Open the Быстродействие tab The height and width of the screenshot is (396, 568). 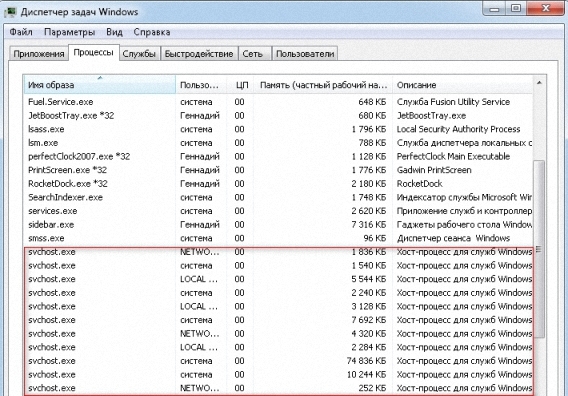click(x=199, y=54)
